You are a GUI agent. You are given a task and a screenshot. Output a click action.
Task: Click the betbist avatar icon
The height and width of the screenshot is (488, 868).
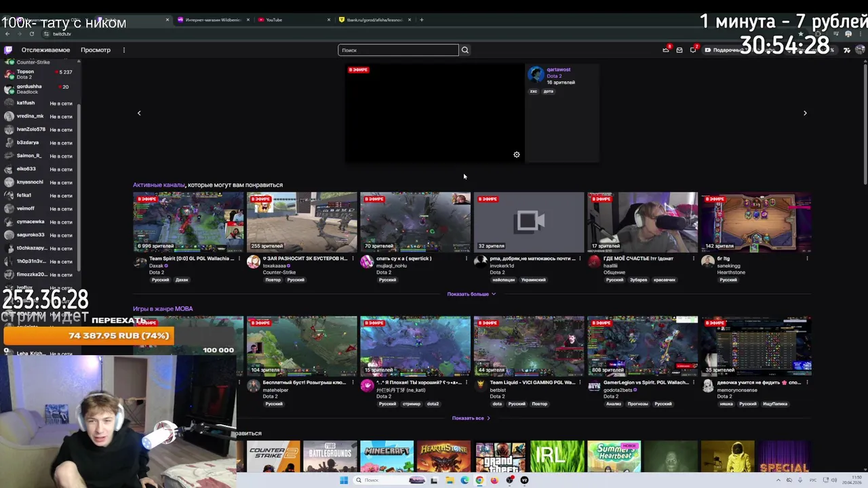pyautogui.click(x=481, y=386)
